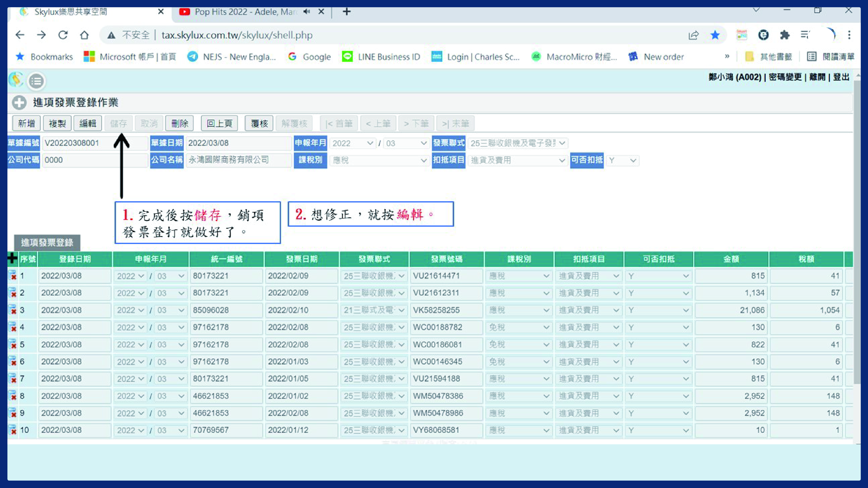
Task: Open Chrome's three-dot menu
Action: pos(849,35)
